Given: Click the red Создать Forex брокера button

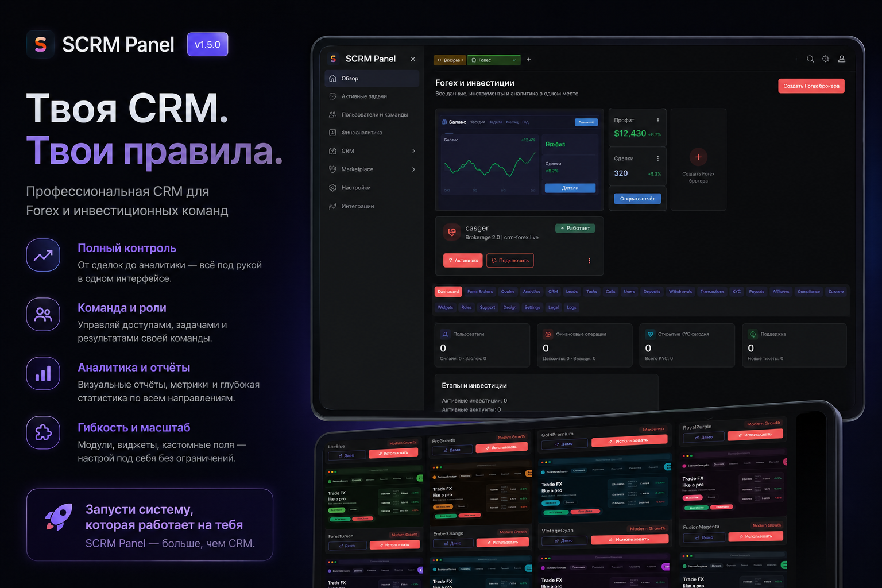Looking at the screenshot, I should point(811,86).
